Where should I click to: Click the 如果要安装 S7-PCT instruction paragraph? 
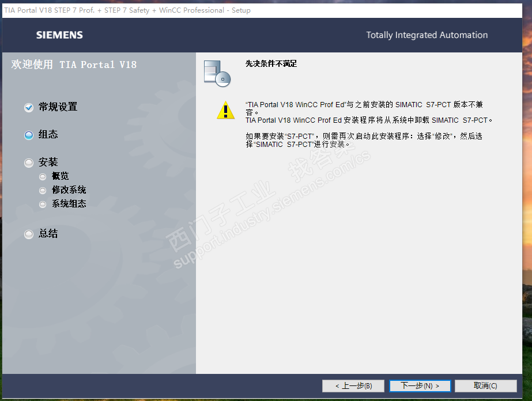(x=364, y=140)
